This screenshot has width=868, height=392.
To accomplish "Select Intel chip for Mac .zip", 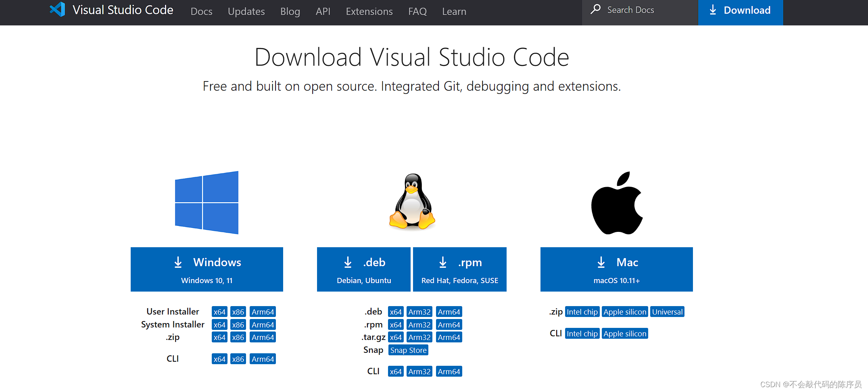I will (x=582, y=312).
